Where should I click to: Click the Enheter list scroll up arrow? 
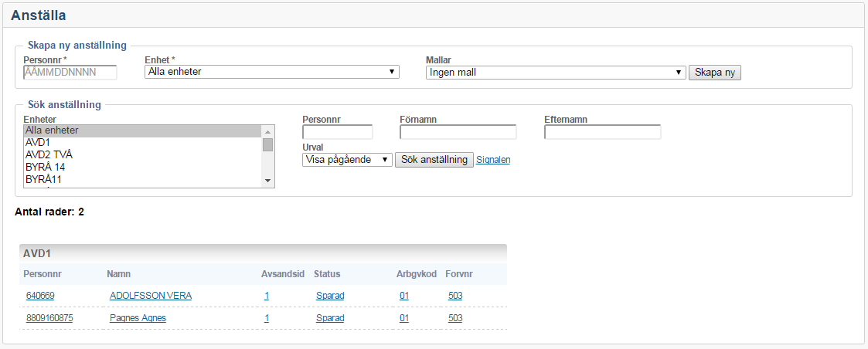coord(268,131)
